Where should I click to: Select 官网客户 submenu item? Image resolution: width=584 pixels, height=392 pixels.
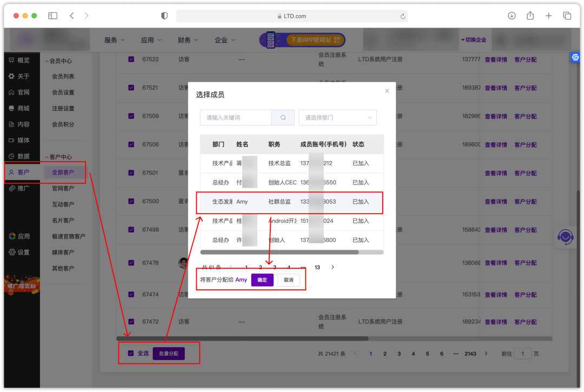[63, 188]
